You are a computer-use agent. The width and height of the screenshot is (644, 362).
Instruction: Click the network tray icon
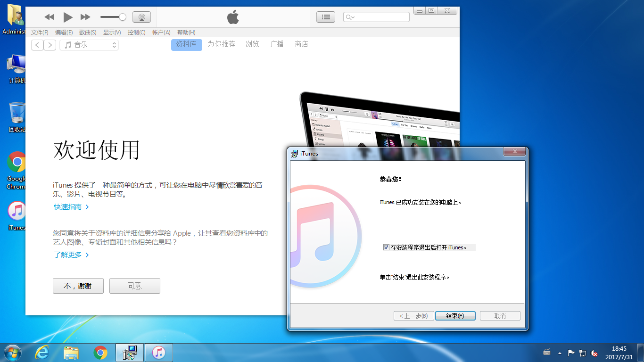[x=583, y=353]
